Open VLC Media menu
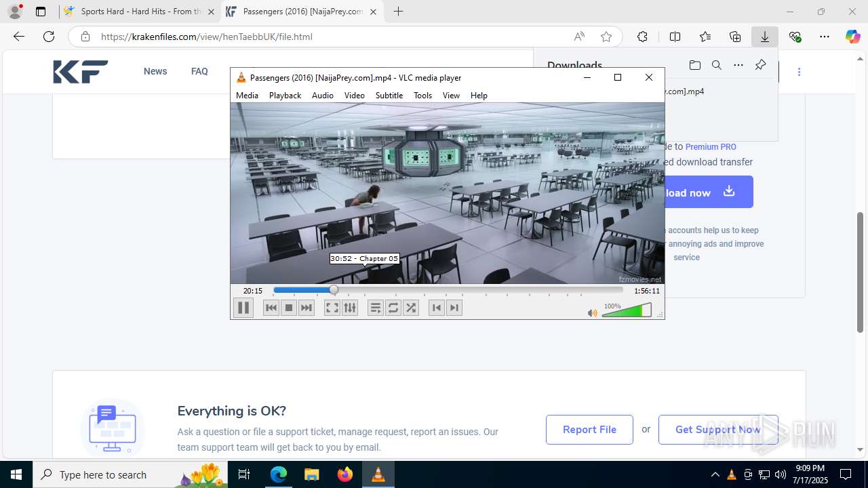The width and height of the screenshot is (868, 488). pos(247,96)
